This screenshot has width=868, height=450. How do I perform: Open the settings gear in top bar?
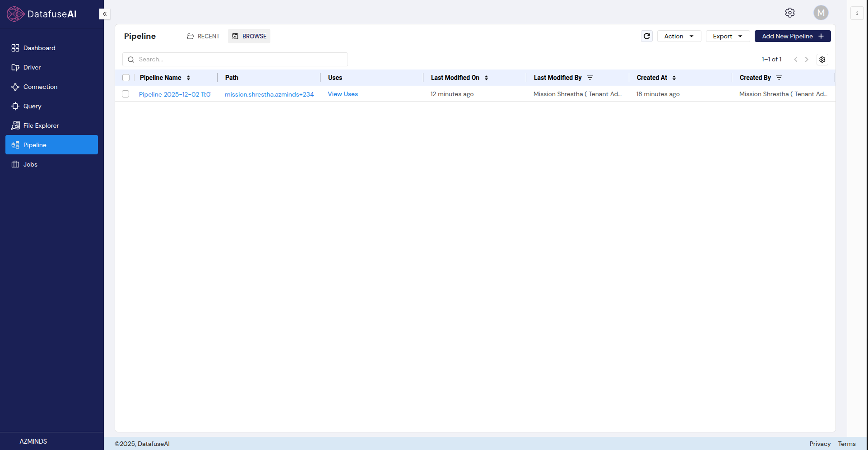pos(789,13)
